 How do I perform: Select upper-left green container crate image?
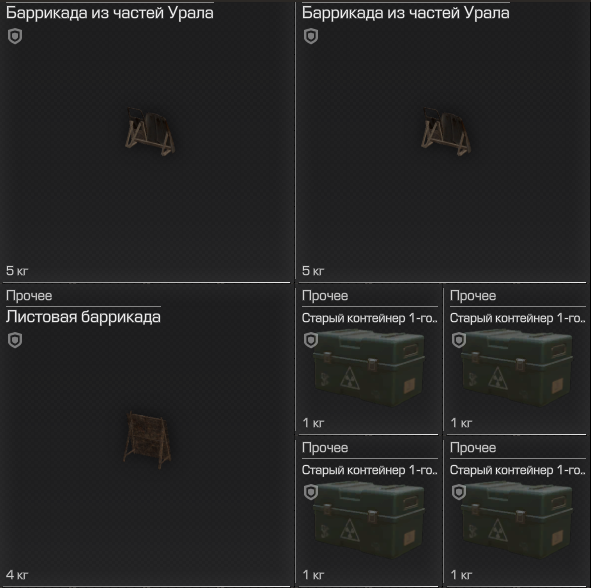click(369, 368)
